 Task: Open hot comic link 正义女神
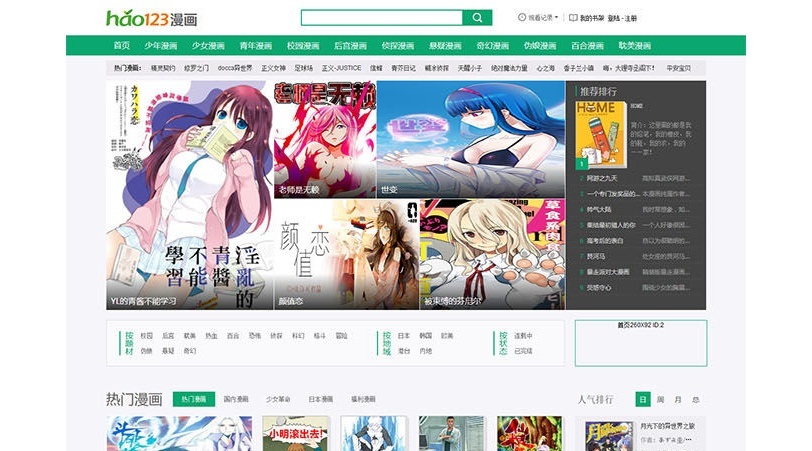point(273,68)
